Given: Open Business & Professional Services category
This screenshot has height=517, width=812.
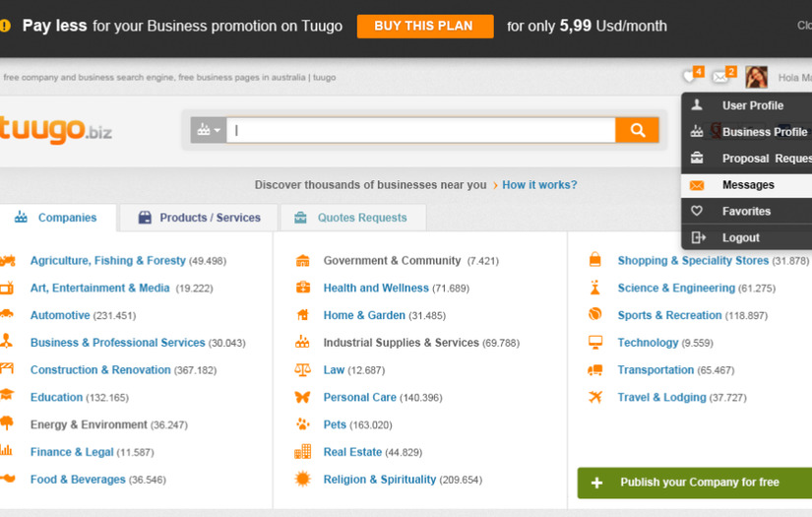Looking at the screenshot, I should (117, 343).
